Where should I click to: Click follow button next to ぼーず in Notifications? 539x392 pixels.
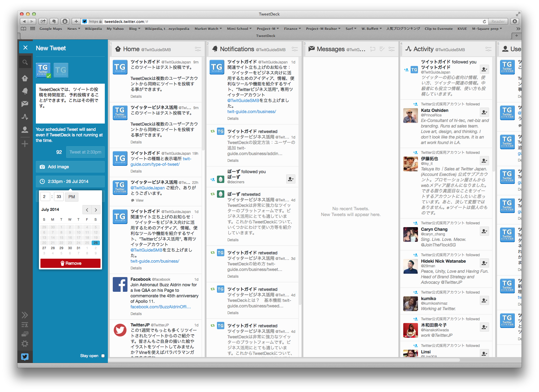[291, 179]
